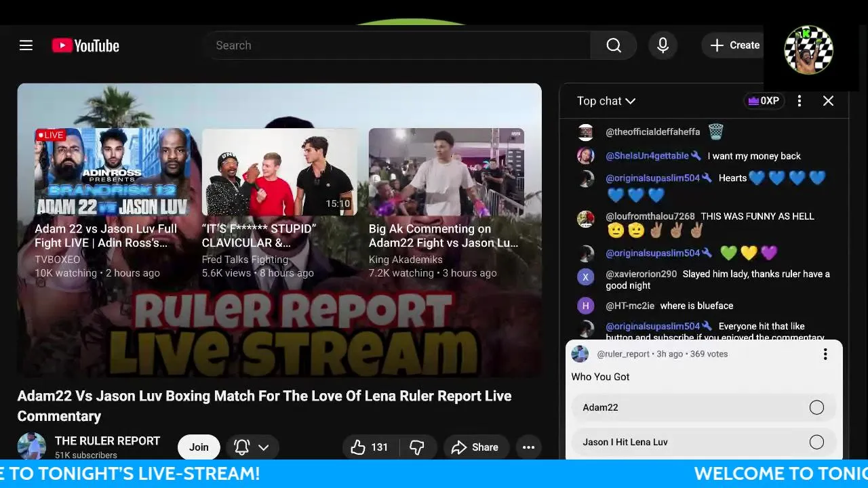
Task: Go to YouTube home via logo
Action: pos(85,45)
